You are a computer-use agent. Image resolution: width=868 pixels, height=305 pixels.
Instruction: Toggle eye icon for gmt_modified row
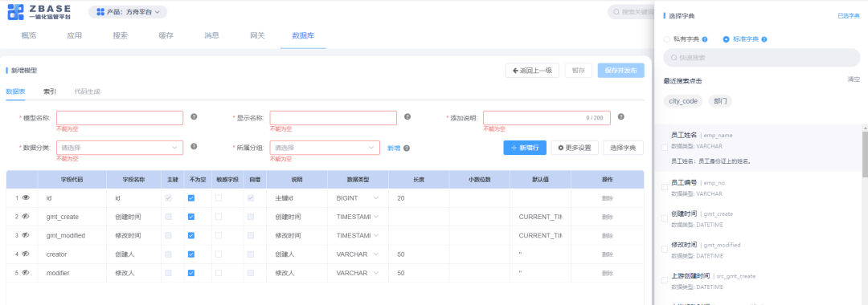tap(26, 235)
